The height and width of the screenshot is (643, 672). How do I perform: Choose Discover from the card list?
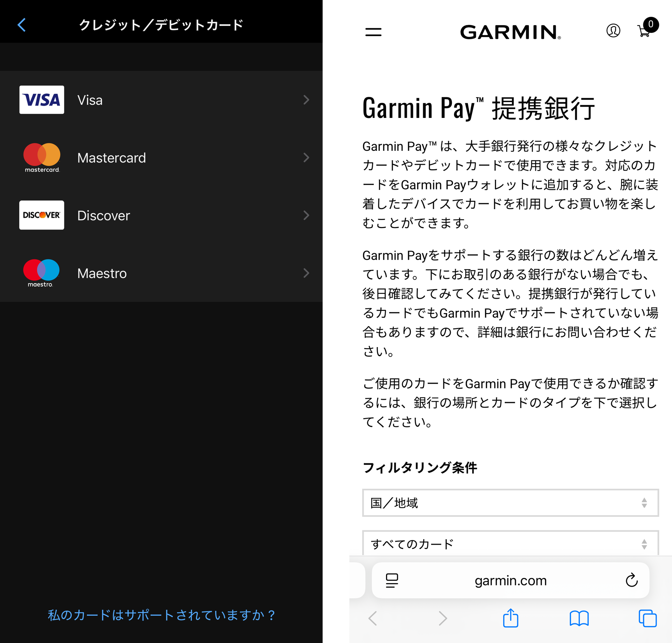(x=161, y=215)
